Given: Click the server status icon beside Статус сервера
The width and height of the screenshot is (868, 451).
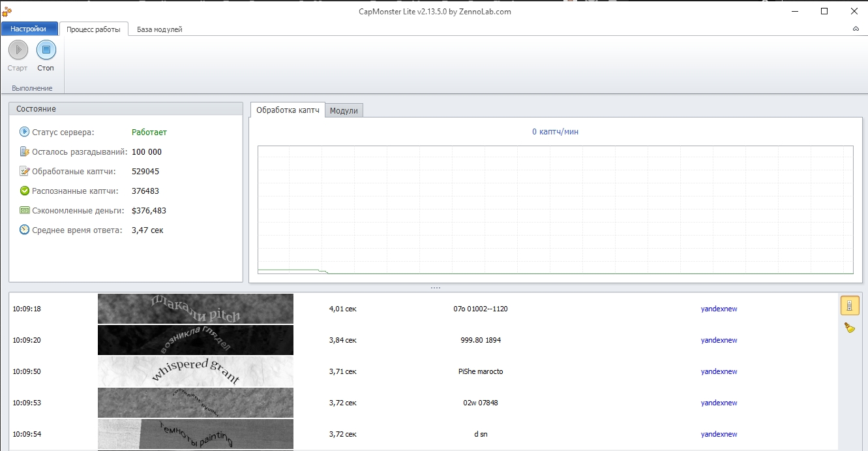Looking at the screenshot, I should point(25,132).
